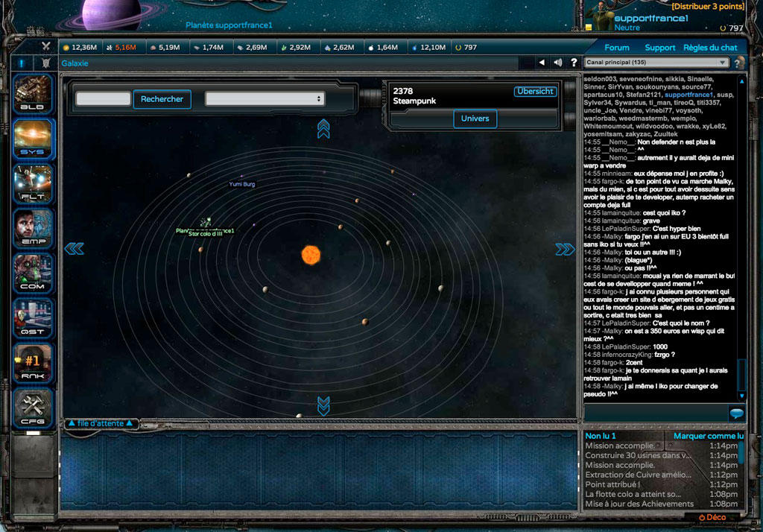The height and width of the screenshot is (532, 763).
Task: Open the QST quests sidebar icon
Action: click(x=33, y=318)
